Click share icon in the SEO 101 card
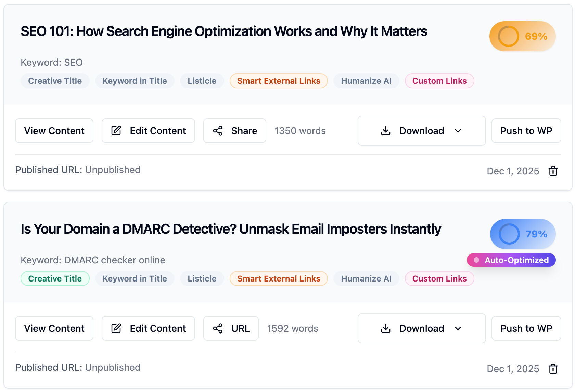Image resolution: width=575 pixels, height=392 pixels. pyautogui.click(x=218, y=131)
